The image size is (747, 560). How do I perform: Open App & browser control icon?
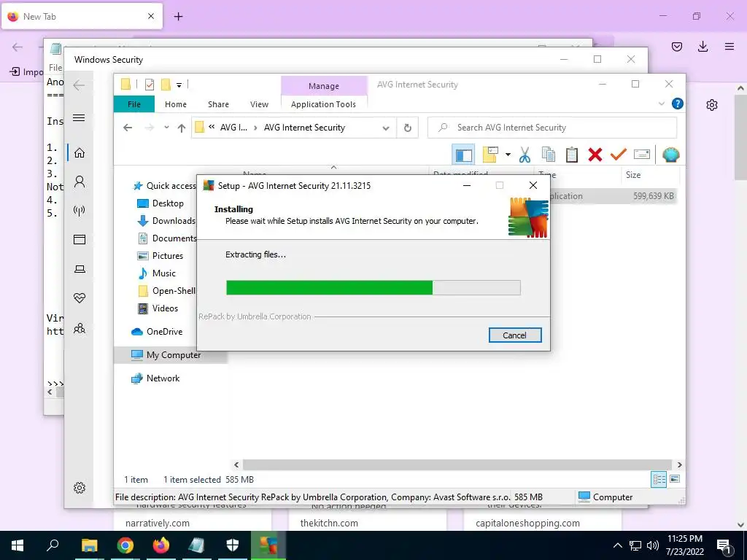pos(80,239)
